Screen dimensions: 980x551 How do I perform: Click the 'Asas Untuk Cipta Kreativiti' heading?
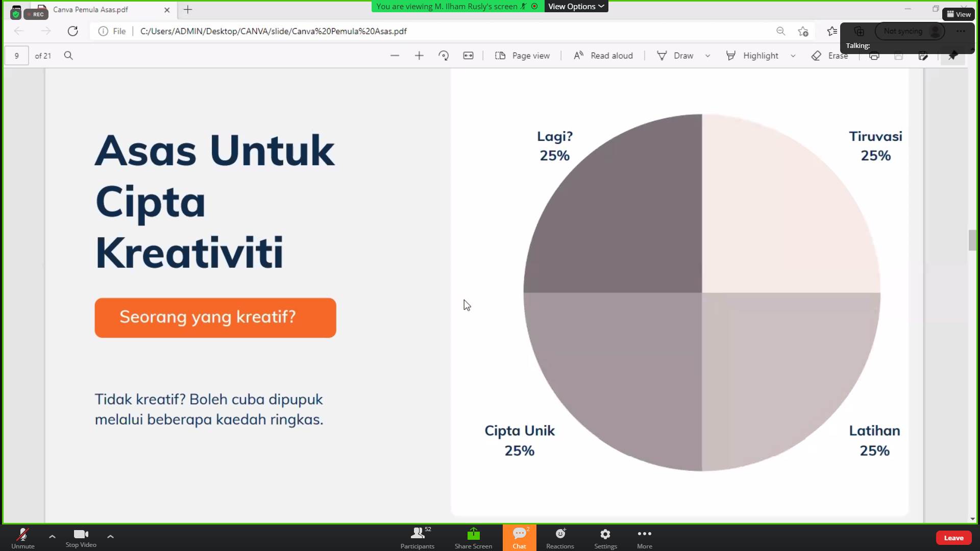215,201
